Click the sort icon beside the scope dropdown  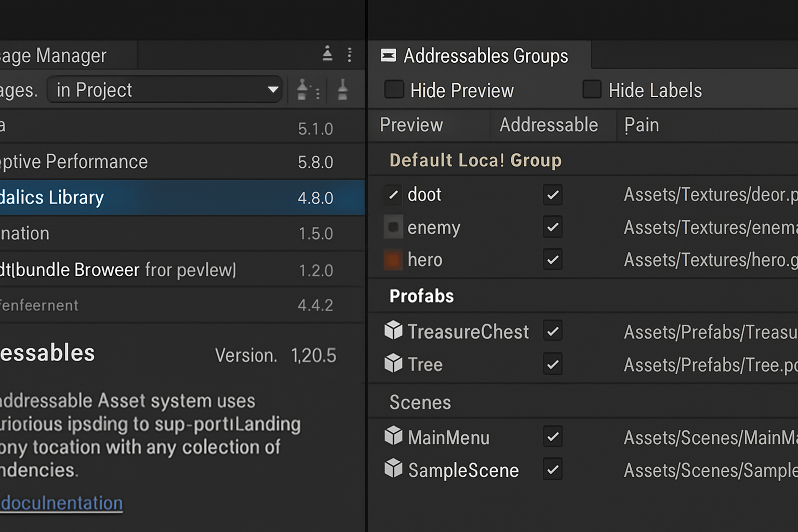pyautogui.click(x=308, y=90)
